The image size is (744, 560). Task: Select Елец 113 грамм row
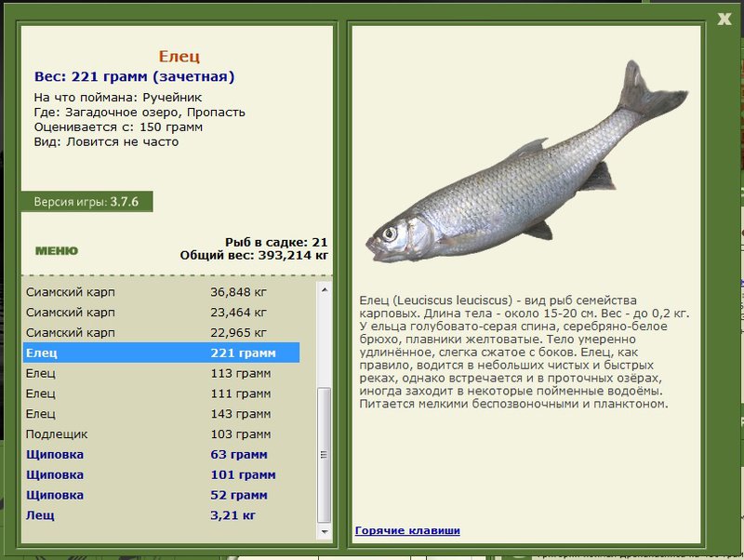pos(161,374)
